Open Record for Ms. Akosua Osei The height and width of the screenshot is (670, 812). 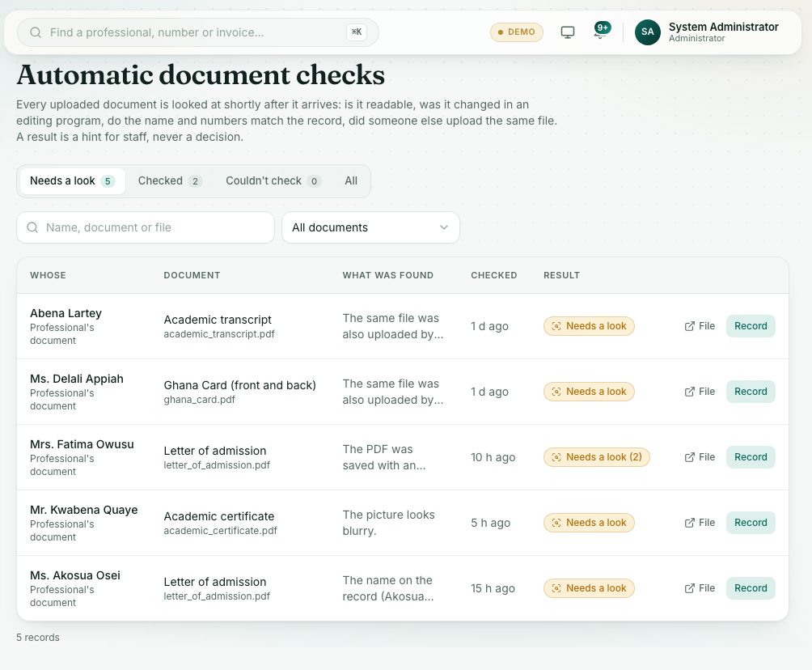(751, 588)
